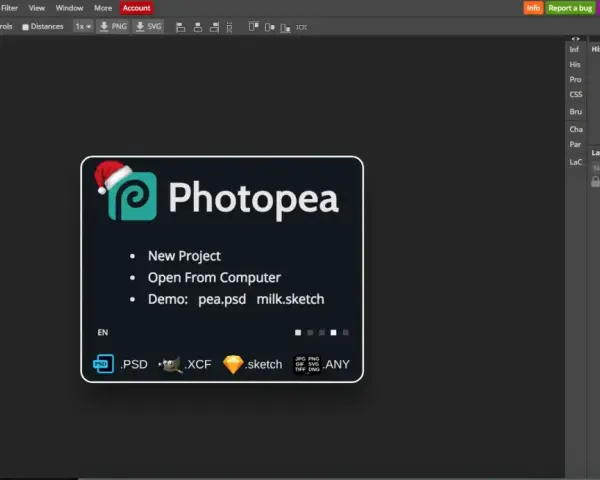
Task: Click the align bottom edges icon
Action: [285, 28]
